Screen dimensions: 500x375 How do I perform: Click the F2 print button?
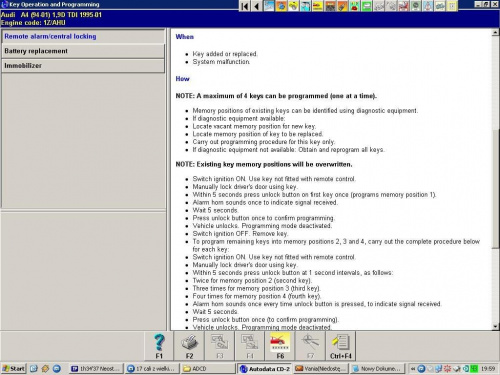[189, 346]
